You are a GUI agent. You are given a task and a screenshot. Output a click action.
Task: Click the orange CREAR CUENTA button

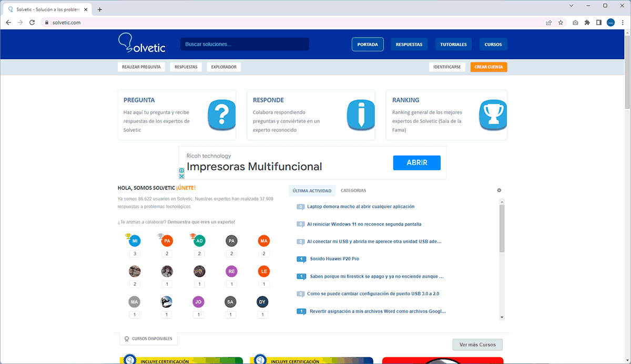coord(488,67)
